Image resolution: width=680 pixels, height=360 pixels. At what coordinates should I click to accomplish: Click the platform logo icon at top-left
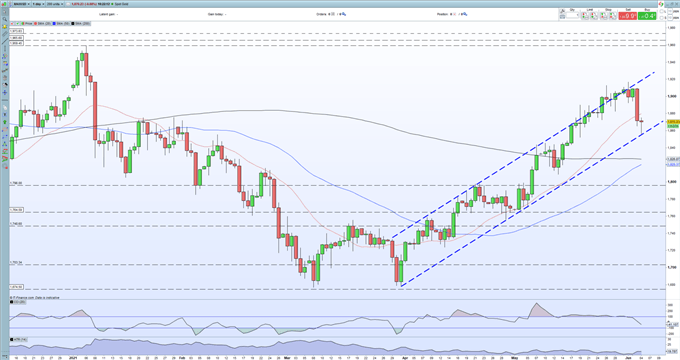5,4
